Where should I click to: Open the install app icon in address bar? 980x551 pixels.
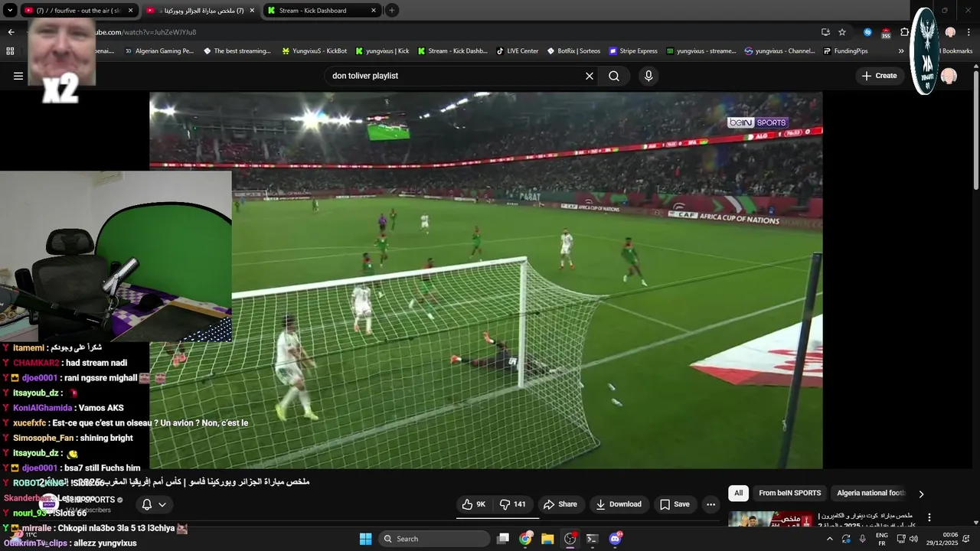click(x=825, y=32)
